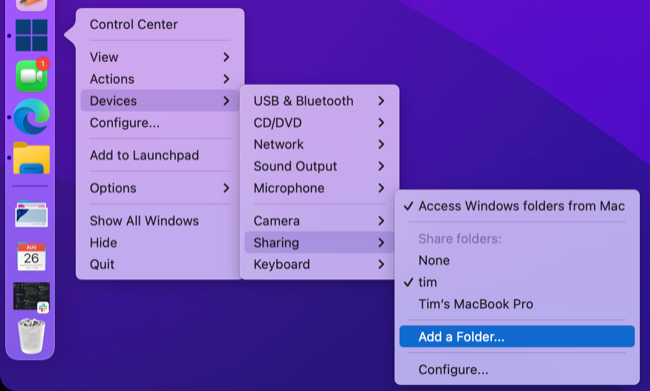The width and height of the screenshot is (650, 391).
Task: Launch FaceTime from the Dock
Action: pos(32,75)
